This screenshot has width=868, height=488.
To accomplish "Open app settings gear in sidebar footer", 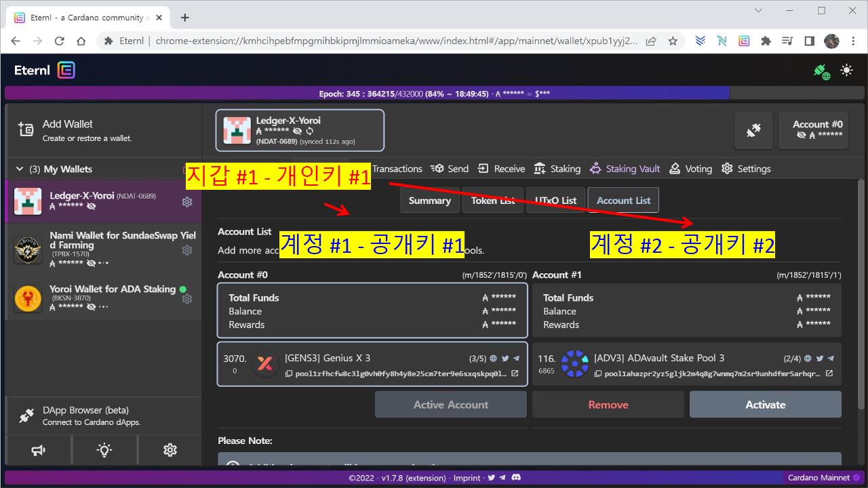I will pos(170,449).
